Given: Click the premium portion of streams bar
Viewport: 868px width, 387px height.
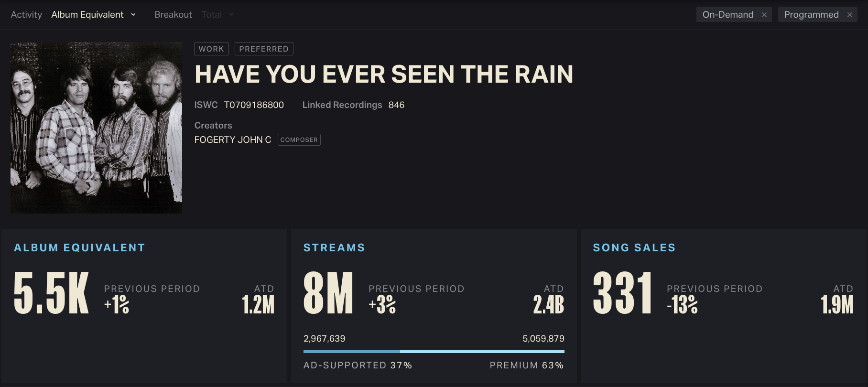Looking at the screenshot, I should (x=482, y=351).
